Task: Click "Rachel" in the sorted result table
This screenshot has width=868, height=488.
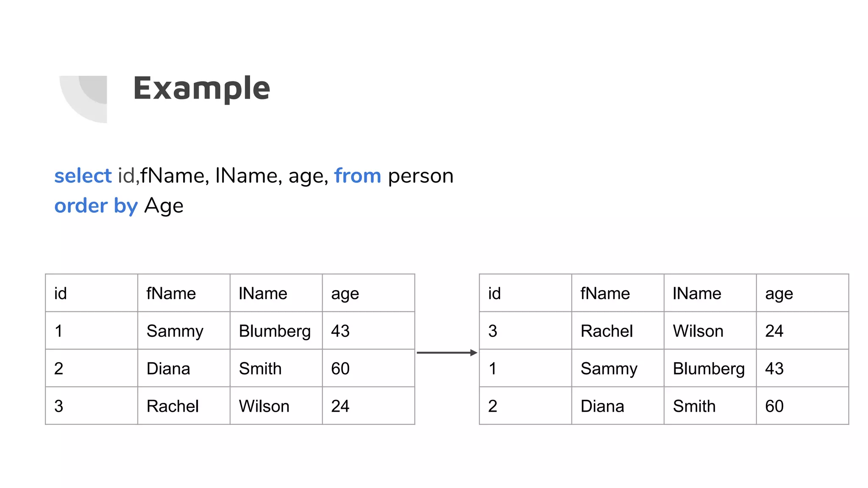Action: point(606,331)
